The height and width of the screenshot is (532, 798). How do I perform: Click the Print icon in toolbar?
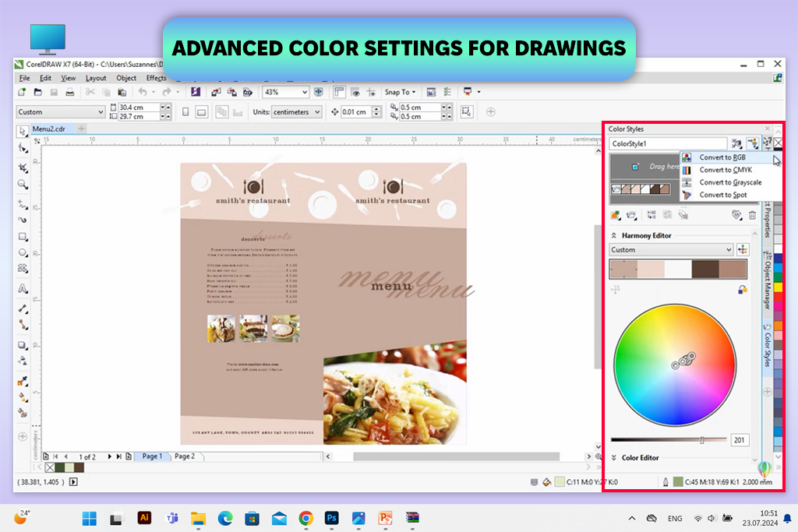point(69,92)
